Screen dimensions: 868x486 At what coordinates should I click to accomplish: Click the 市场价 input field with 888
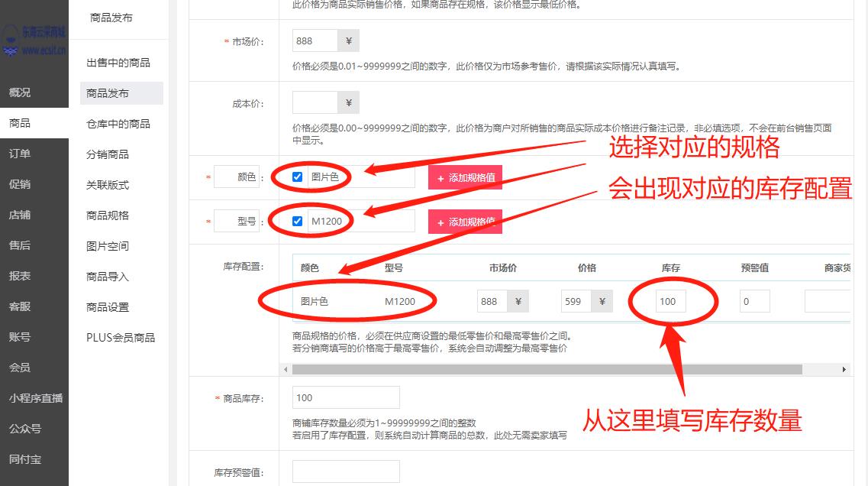pos(315,40)
